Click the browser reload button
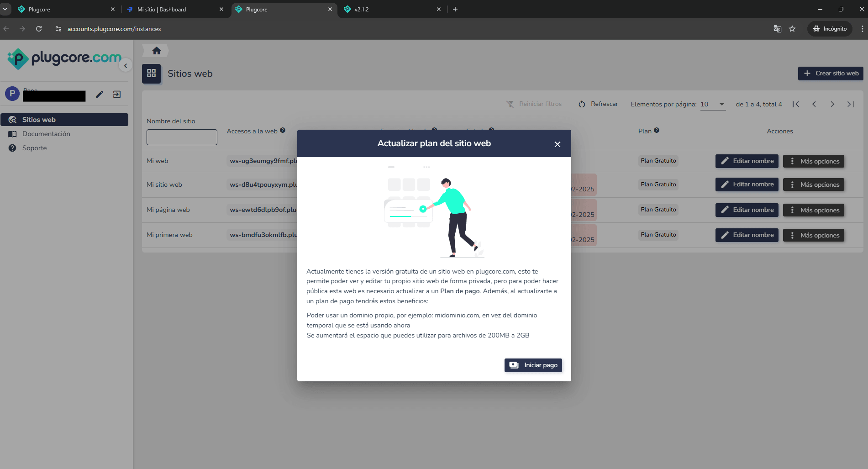Image resolution: width=868 pixels, height=469 pixels. tap(39, 29)
